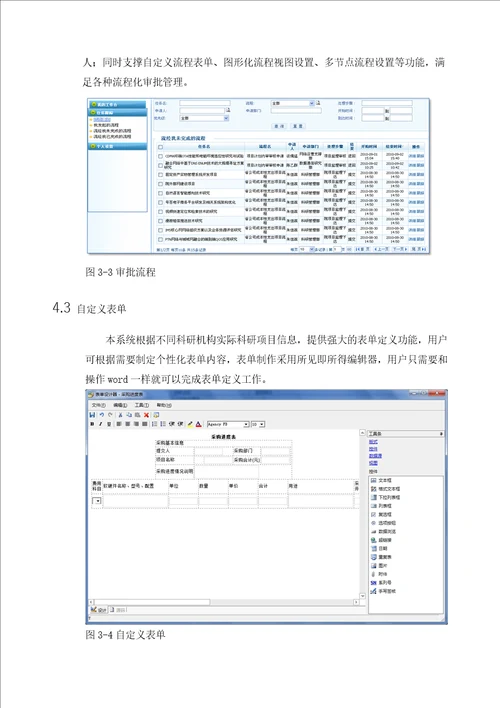This screenshot has width=500, height=708.
Task: Select the 日期 date control
Action: coord(379,548)
